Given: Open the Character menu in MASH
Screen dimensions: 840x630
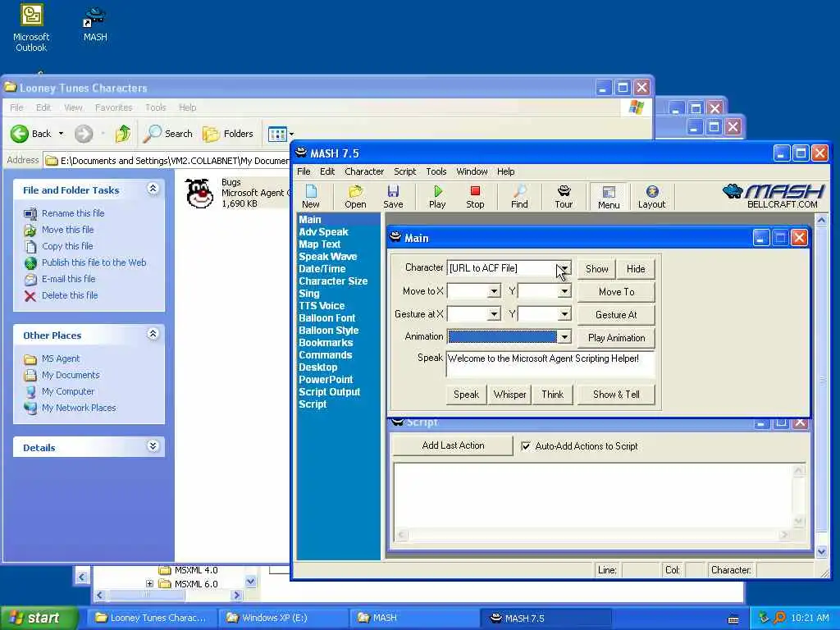Looking at the screenshot, I should pyautogui.click(x=364, y=171).
